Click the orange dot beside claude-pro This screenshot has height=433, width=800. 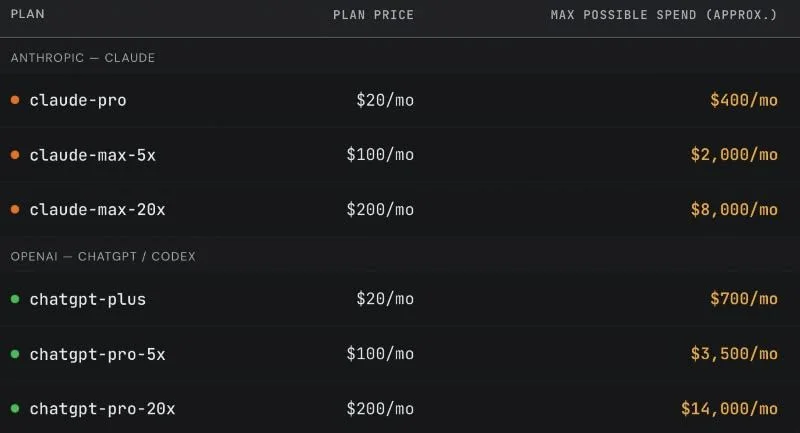(x=15, y=100)
